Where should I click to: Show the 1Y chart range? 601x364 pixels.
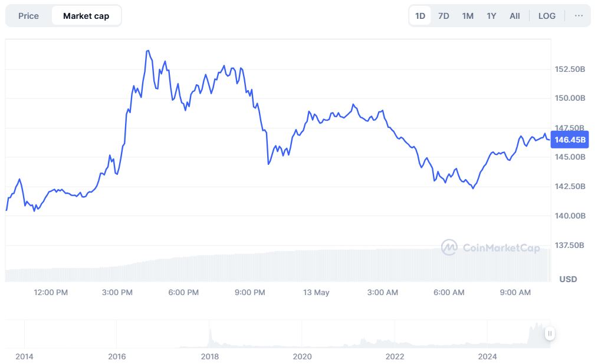coord(491,16)
